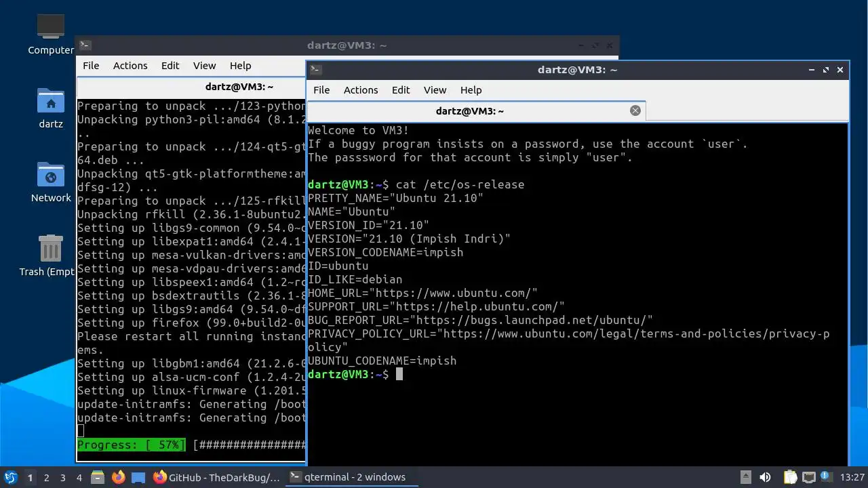Select the Trash desktop icon
868x488 pixels.
point(47,256)
